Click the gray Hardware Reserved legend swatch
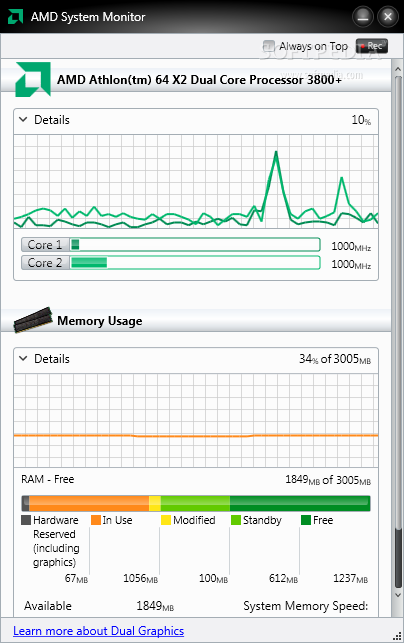The width and height of the screenshot is (404, 643). tap(26, 520)
